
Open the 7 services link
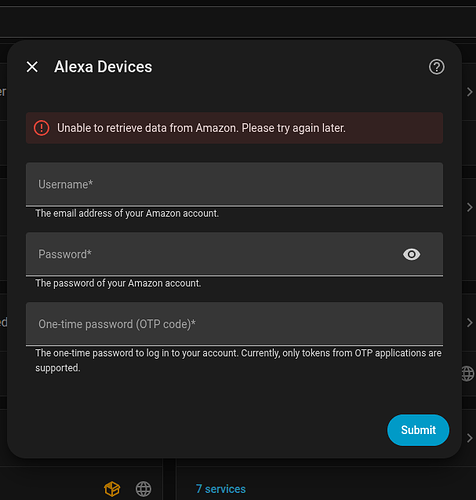(221, 489)
